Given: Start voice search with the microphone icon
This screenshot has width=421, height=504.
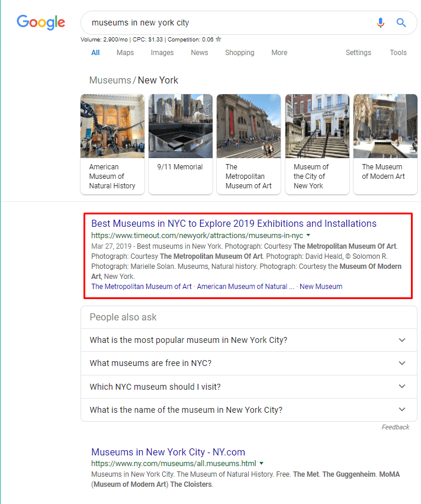Looking at the screenshot, I should 381,23.
